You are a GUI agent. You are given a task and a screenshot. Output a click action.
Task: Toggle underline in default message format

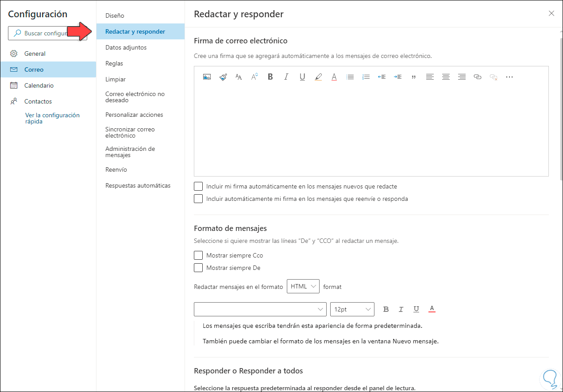click(x=416, y=309)
